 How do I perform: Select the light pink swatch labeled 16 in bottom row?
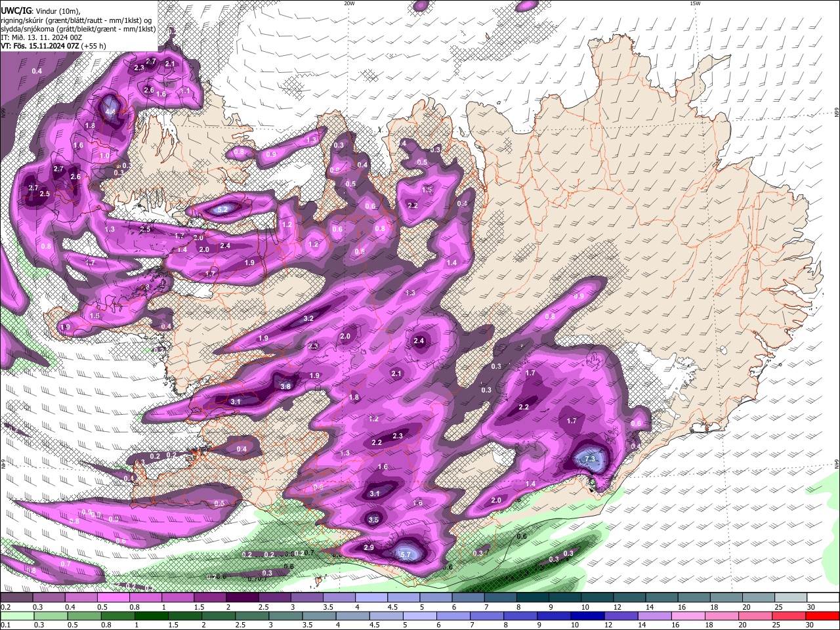click(x=689, y=616)
